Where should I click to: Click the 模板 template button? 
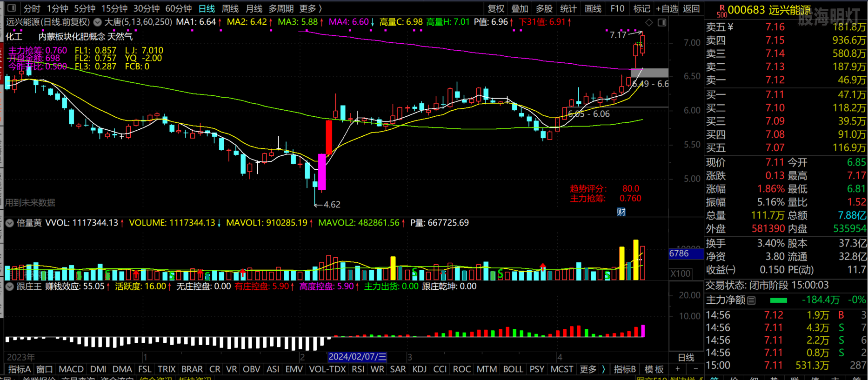tap(654, 369)
